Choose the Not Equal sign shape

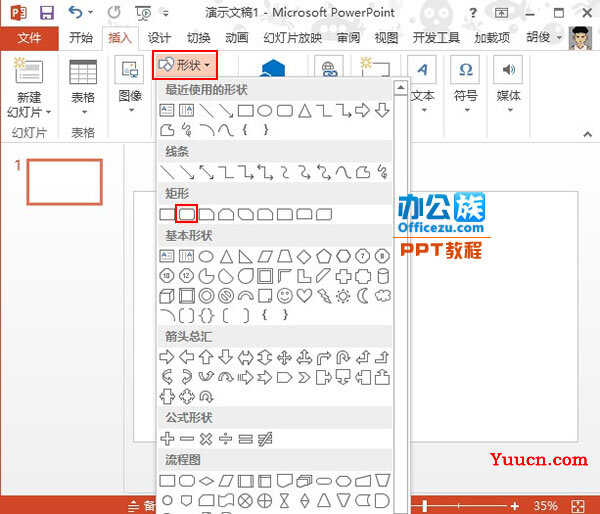265,439
